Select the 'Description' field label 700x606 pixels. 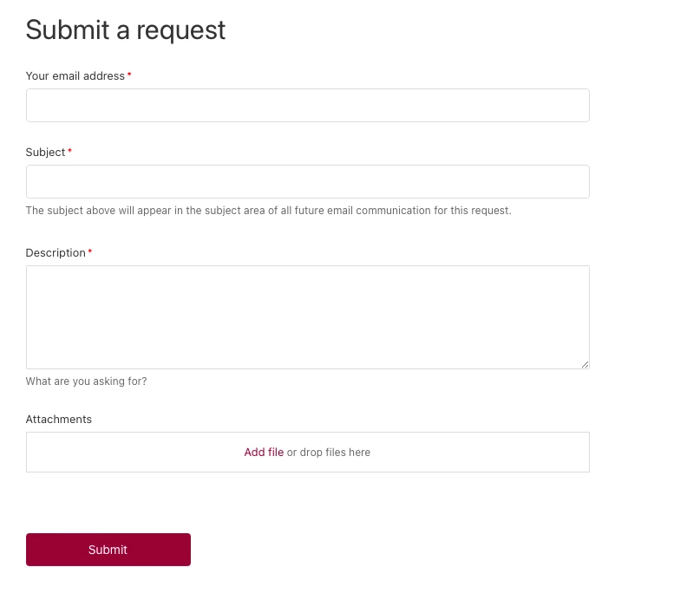56,252
